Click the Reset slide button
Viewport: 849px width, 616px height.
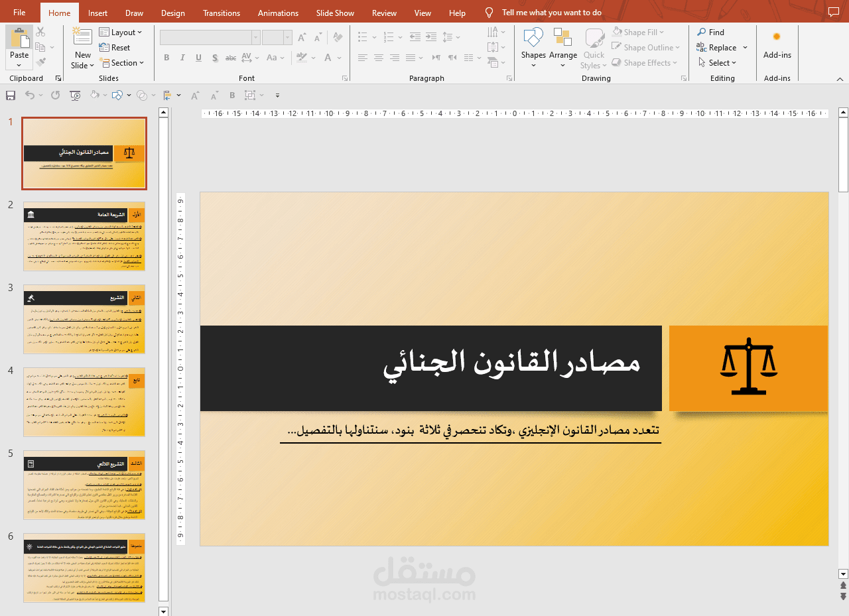click(115, 48)
